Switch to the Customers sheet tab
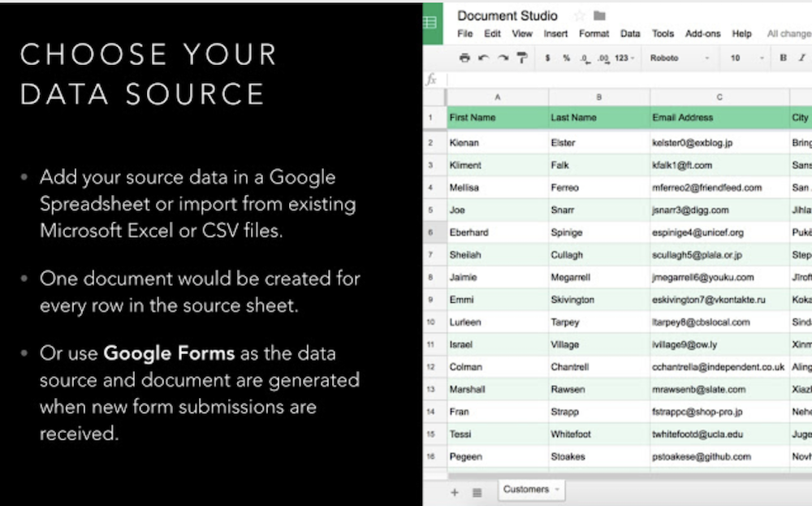The height and width of the screenshot is (506, 812). (525, 490)
